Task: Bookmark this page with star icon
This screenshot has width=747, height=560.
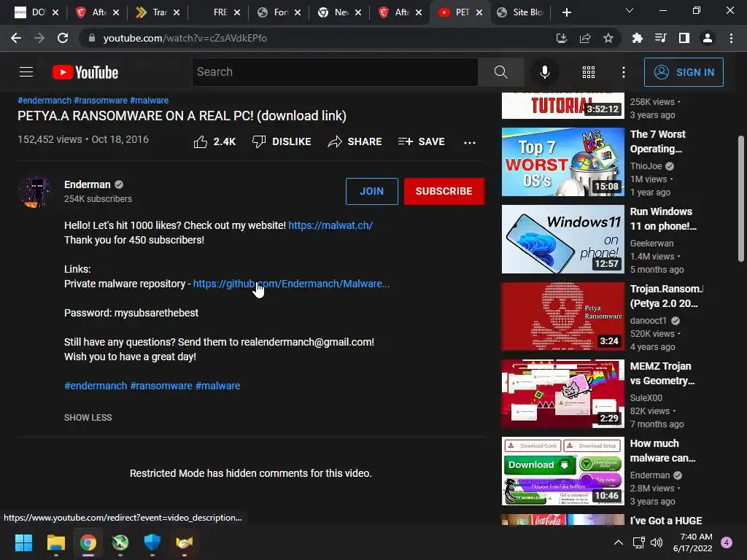Action: pyautogui.click(x=608, y=38)
